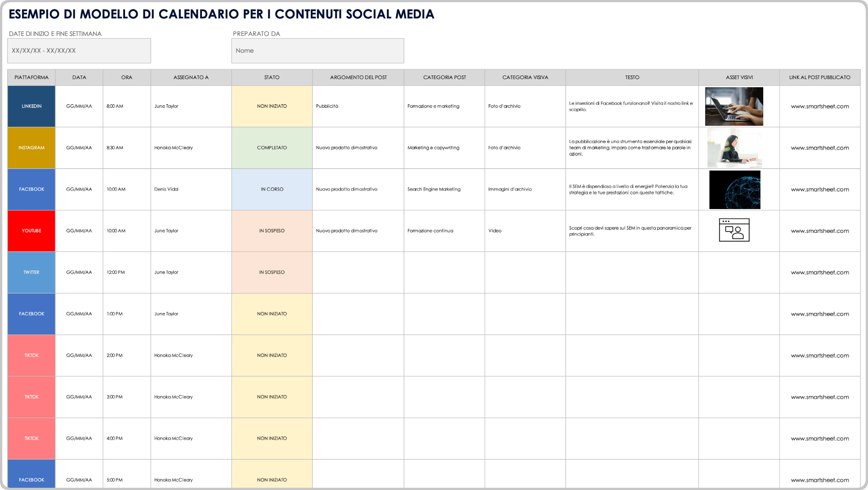868x490 pixels.
Task: Click LINK AL POST PUBBLICATO column header
Action: pyautogui.click(x=820, y=77)
